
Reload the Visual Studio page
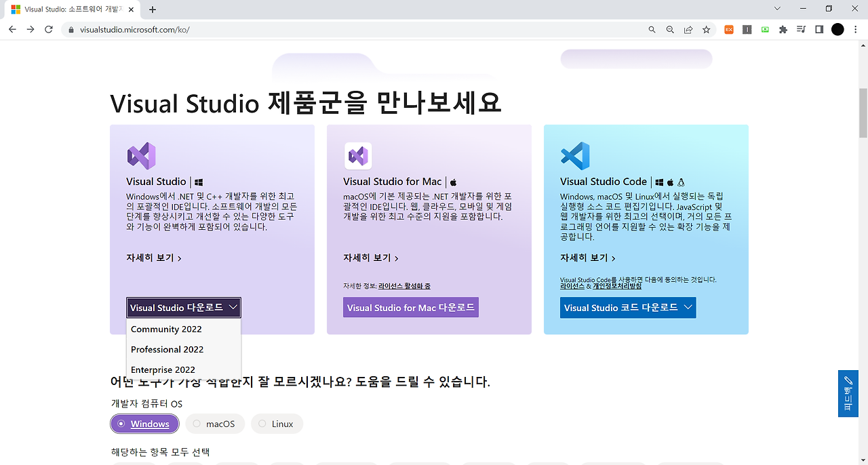tap(49, 30)
